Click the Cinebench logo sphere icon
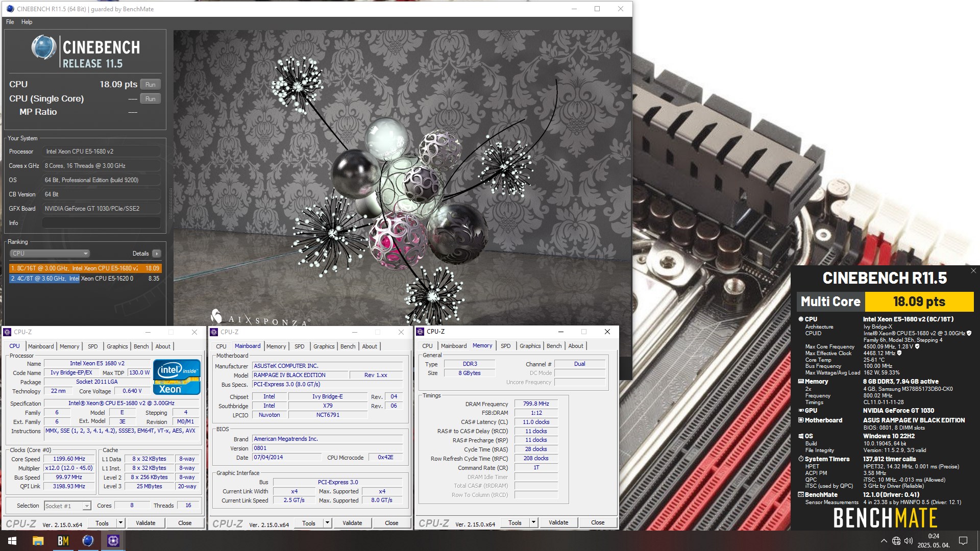The width and height of the screenshot is (980, 551). click(43, 48)
